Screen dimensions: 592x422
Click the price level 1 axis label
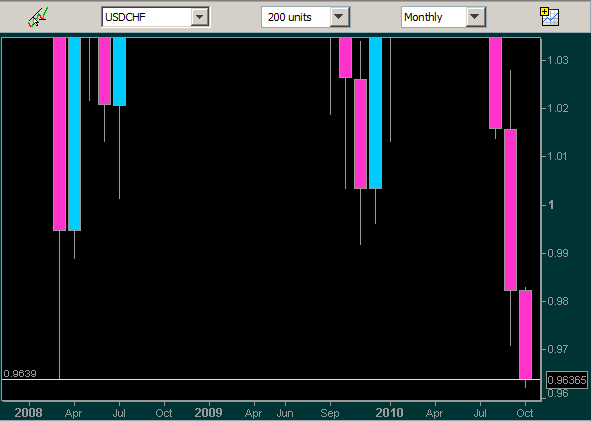coord(551,205)
